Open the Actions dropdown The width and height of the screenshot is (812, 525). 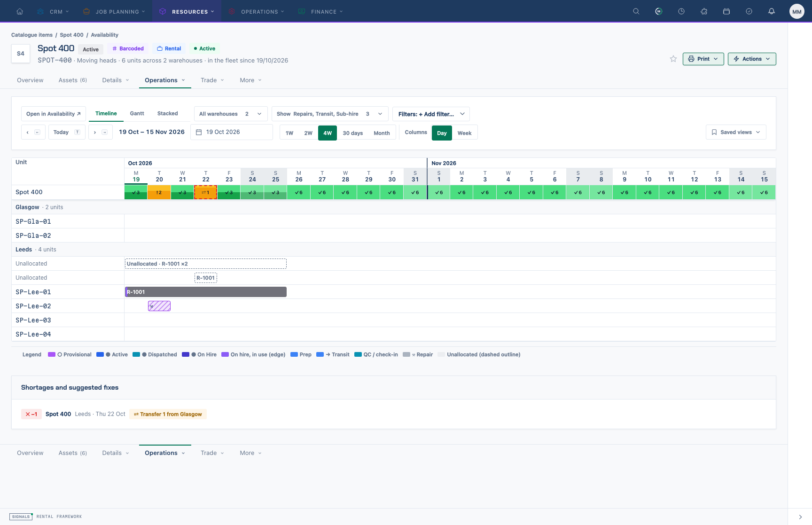pos(752,59)
